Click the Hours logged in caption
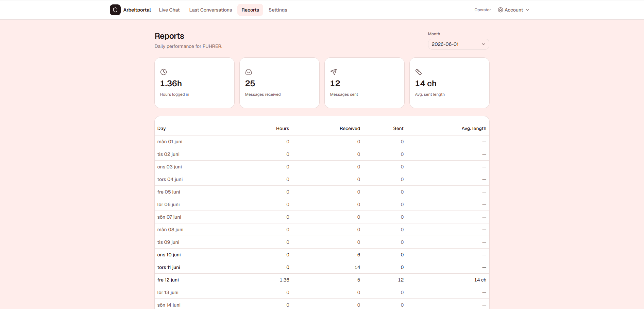Image resolution: width=644 pixels, height=309 pixels. (174, 94)
